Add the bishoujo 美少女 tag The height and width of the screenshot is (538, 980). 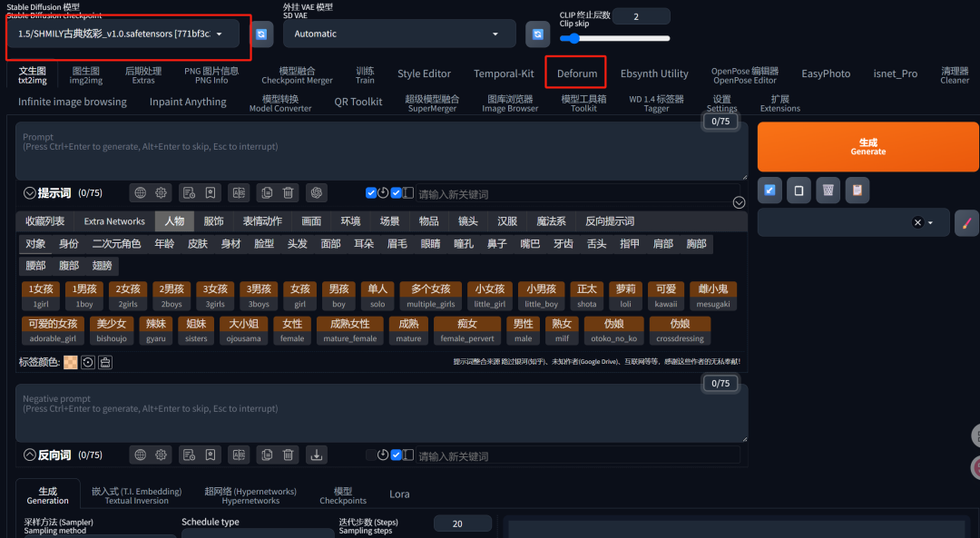click(x=112, y=330)
